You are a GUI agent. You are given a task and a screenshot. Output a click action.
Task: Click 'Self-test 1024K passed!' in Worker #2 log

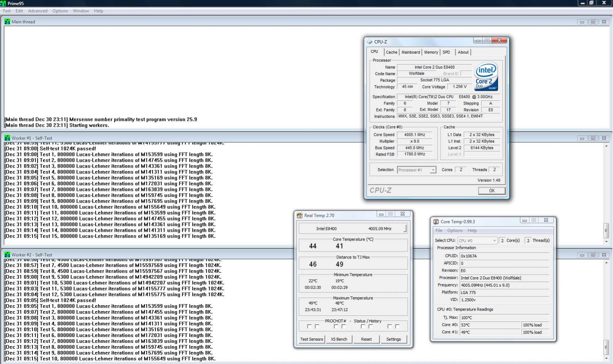pyautogui.click(x=68, y=300)
